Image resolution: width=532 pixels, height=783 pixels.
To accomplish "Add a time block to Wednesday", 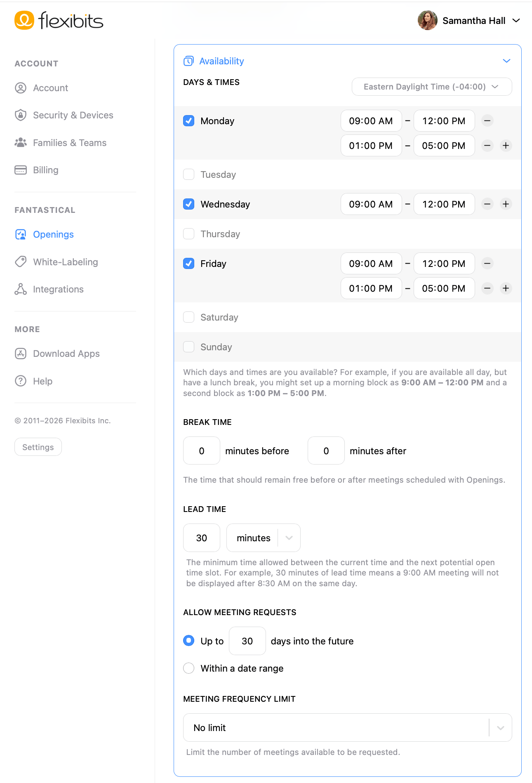I will pos(506,204).
